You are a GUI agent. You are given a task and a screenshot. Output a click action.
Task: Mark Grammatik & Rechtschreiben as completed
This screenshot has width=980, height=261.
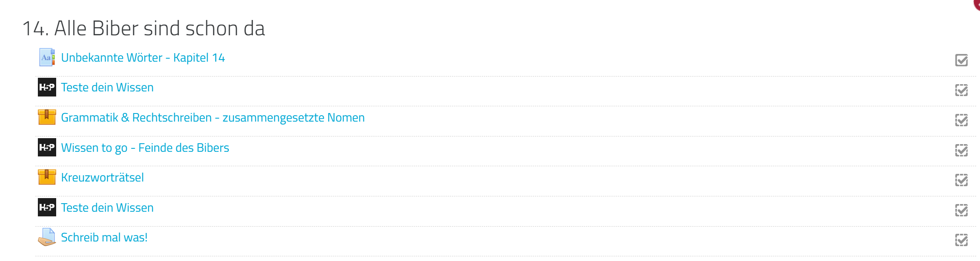pos(961,120)
